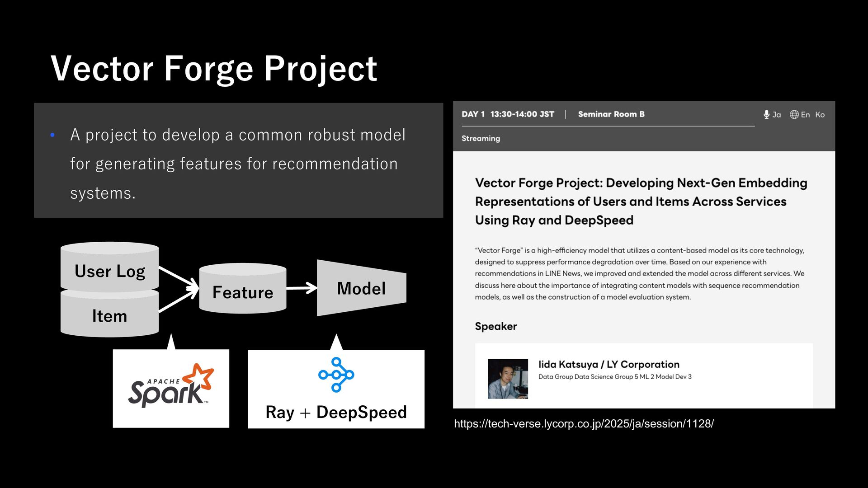This screenshot has height=488, width=868.
Task: Click the DAY 1 13:30-14:00 JST text
Action: pos(508,114)
